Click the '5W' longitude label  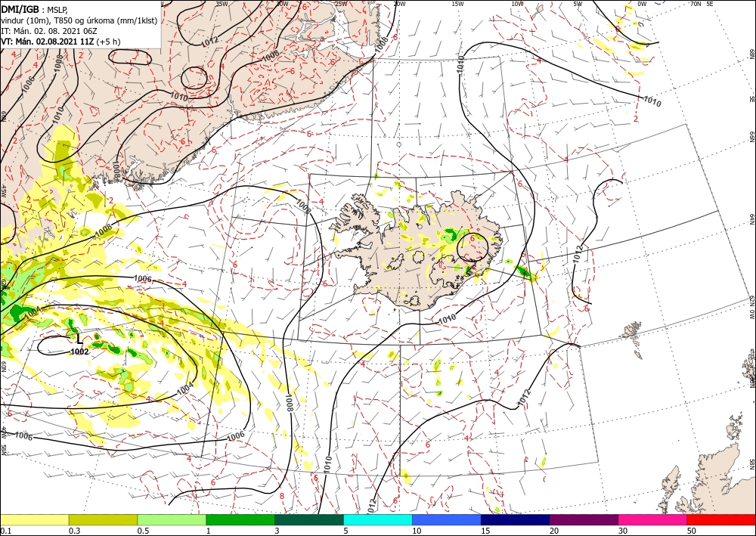point(578,4)
